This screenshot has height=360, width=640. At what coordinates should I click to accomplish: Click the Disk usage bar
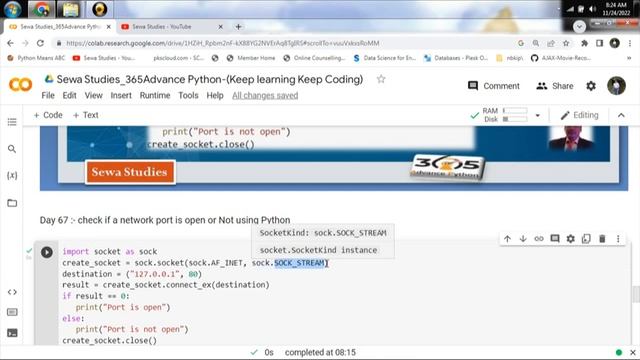515,119
